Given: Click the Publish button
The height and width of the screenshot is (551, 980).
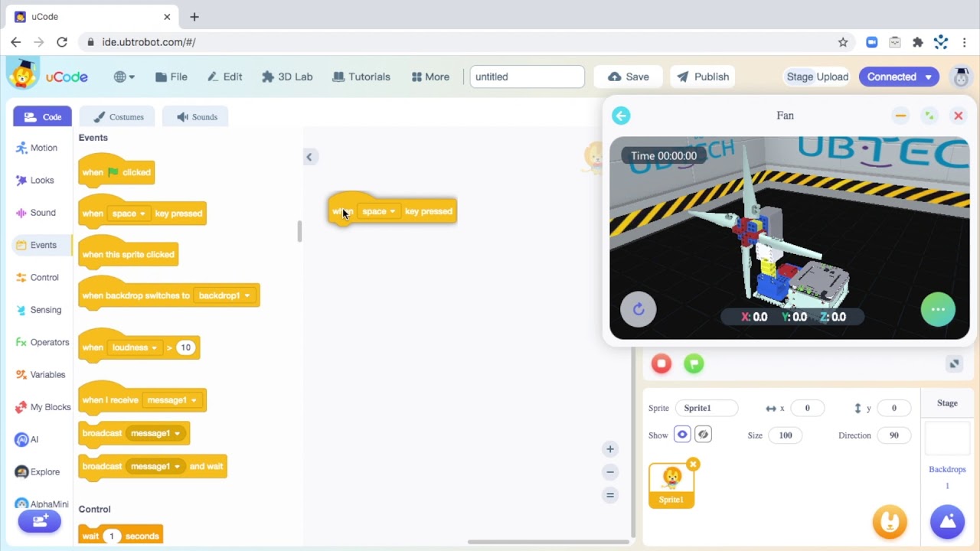Looking at the screenshot, I should click(703, 77).
